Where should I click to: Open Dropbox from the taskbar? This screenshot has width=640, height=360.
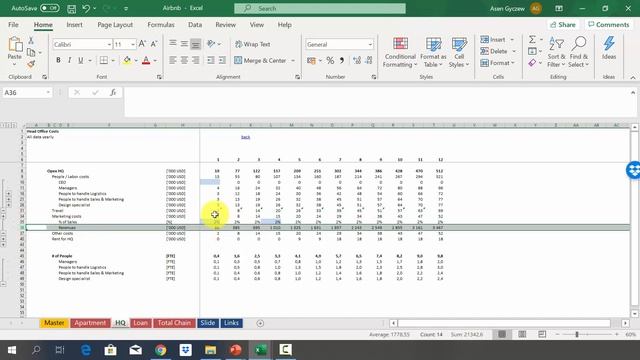185,350
